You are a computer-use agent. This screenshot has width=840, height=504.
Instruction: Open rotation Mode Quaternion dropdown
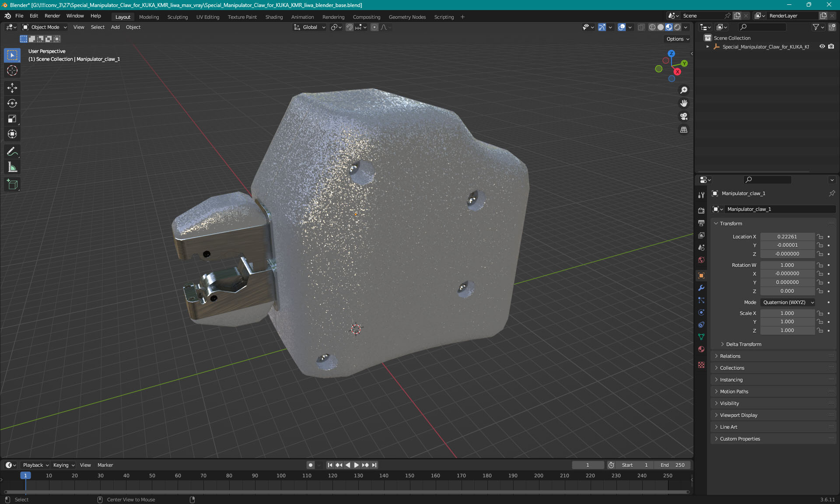pyautogui.click(x=788, y=302)
